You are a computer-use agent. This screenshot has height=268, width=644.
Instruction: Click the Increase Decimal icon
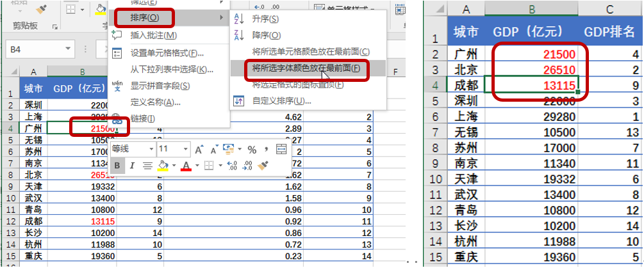pos(232,166)
